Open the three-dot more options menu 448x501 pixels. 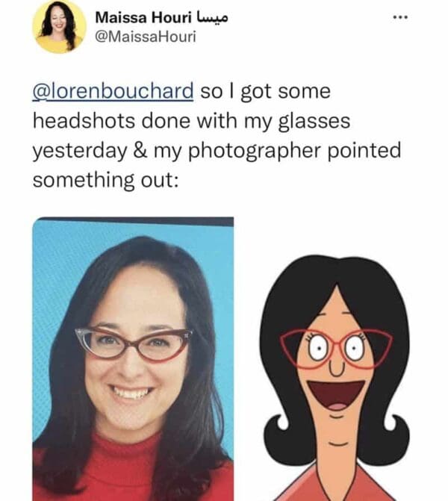click(400, 17)
